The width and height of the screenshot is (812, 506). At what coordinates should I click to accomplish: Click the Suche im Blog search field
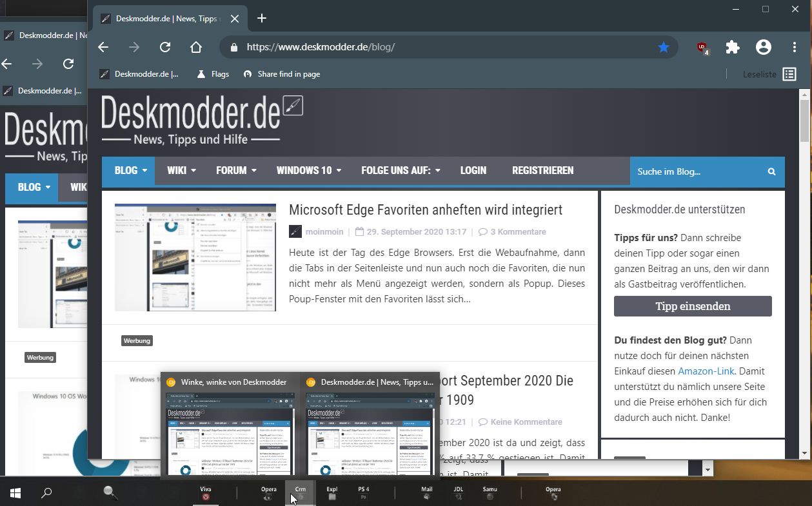click(697, 171)
